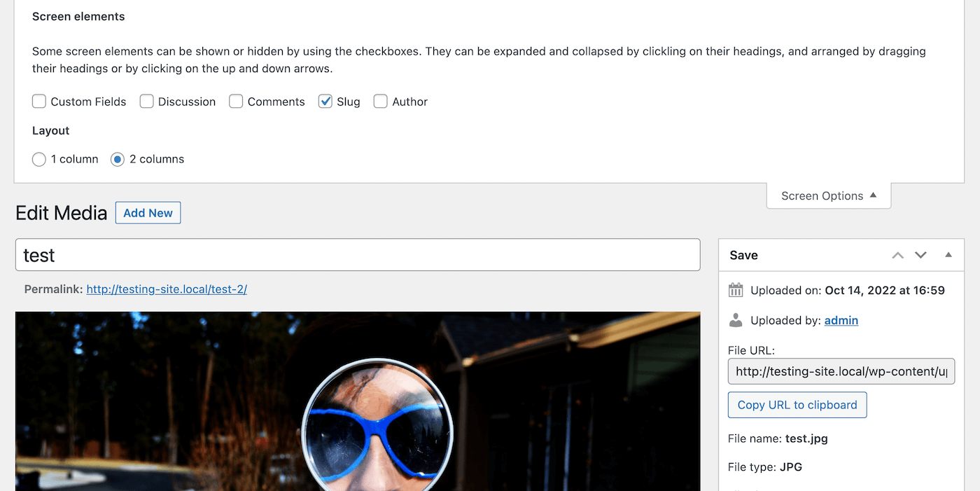Click into the title field containing test
This screenshot has width=980, height=491.
point(358,255)
